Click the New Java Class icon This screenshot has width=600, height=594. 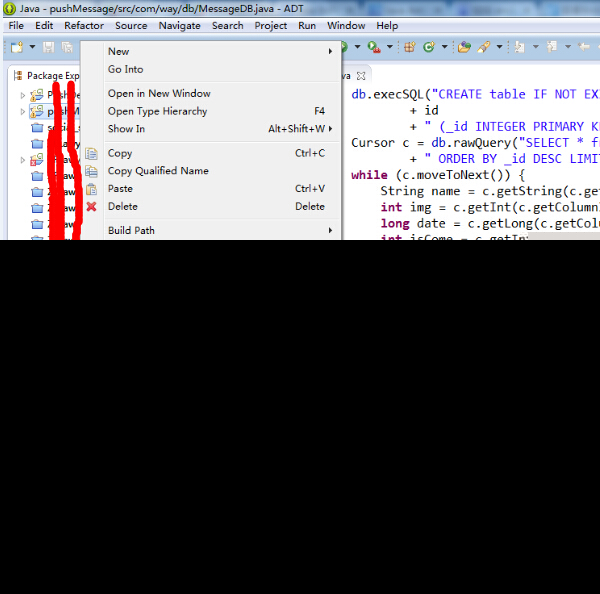click(429, 47)
